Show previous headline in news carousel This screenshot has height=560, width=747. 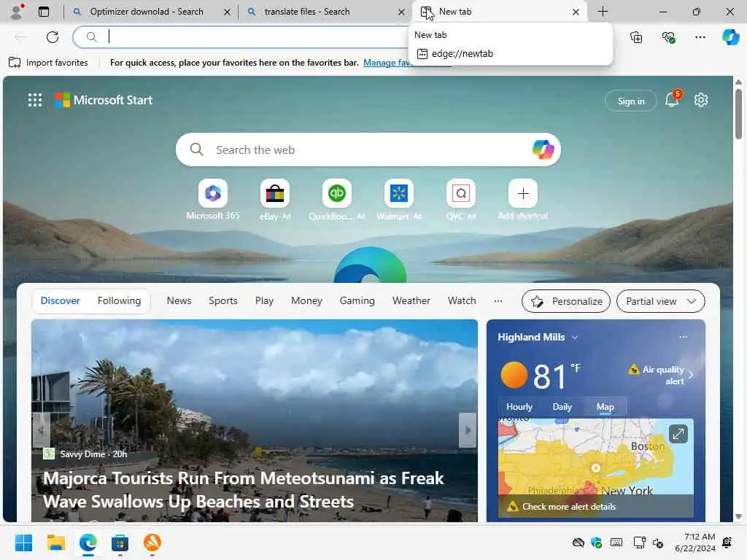pyautogui.click(x=42, y=430)
